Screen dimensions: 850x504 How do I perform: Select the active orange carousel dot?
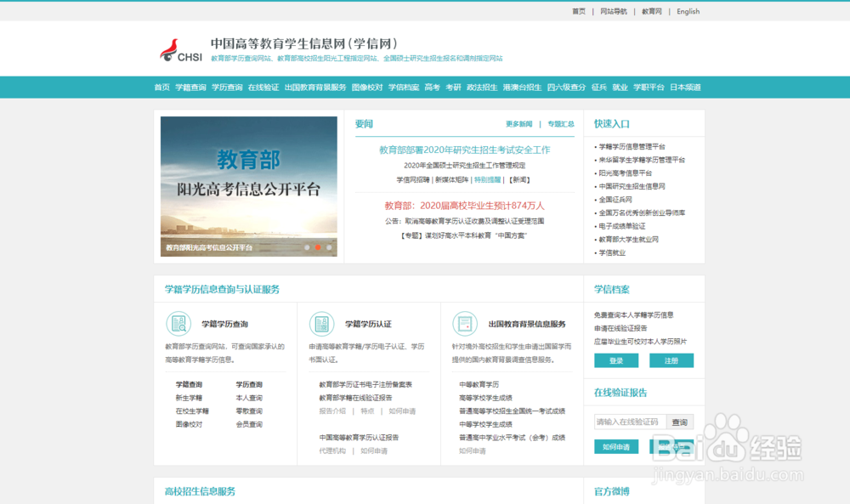point(318,247)
